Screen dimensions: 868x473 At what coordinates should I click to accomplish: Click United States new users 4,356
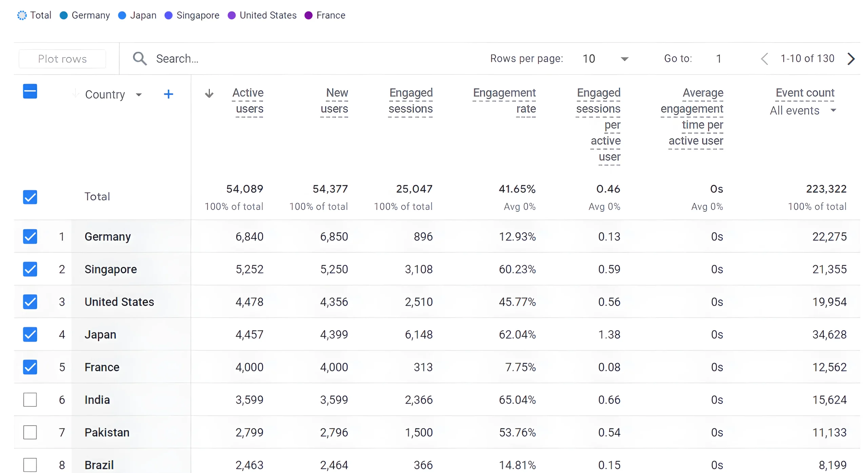[x=334, y=302]
